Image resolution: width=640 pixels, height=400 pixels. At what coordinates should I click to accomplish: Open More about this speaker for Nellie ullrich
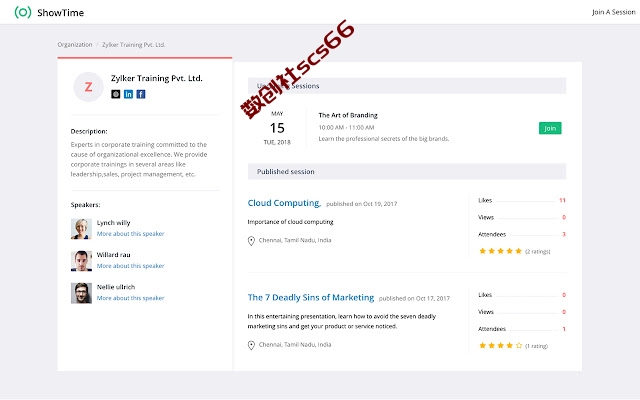pos(130,298)
